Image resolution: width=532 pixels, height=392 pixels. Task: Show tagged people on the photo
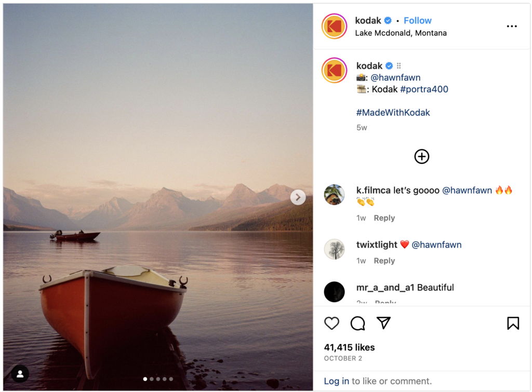(20, 374)
